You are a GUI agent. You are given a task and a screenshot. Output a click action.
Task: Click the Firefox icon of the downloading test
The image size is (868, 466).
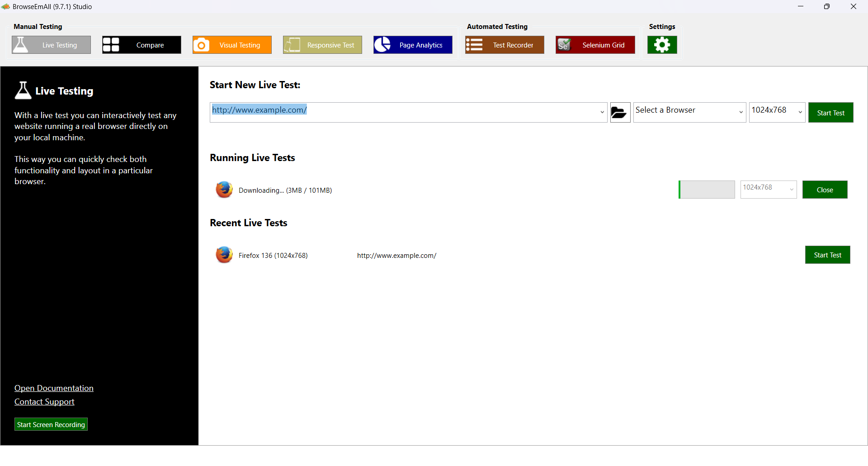[x=224, y=190]
